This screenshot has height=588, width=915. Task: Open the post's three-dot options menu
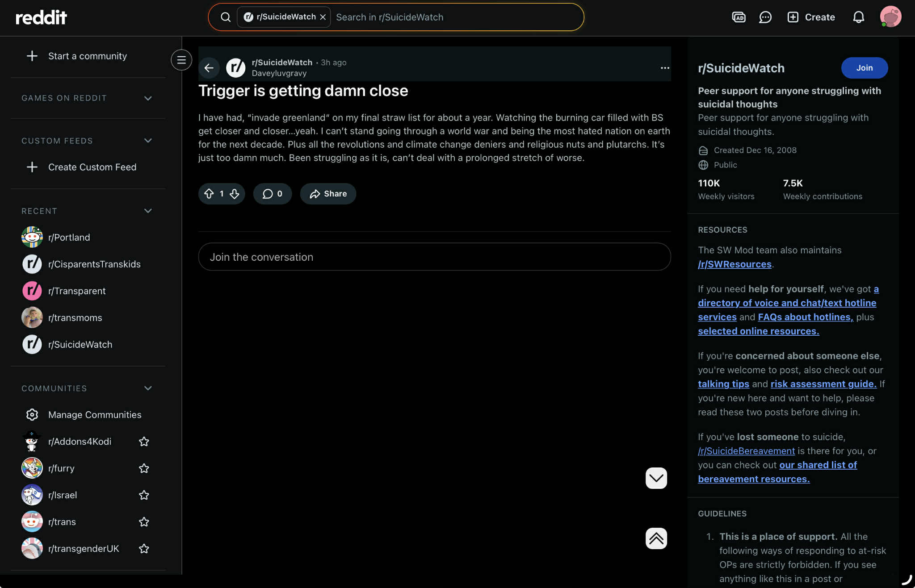(664, 68)
